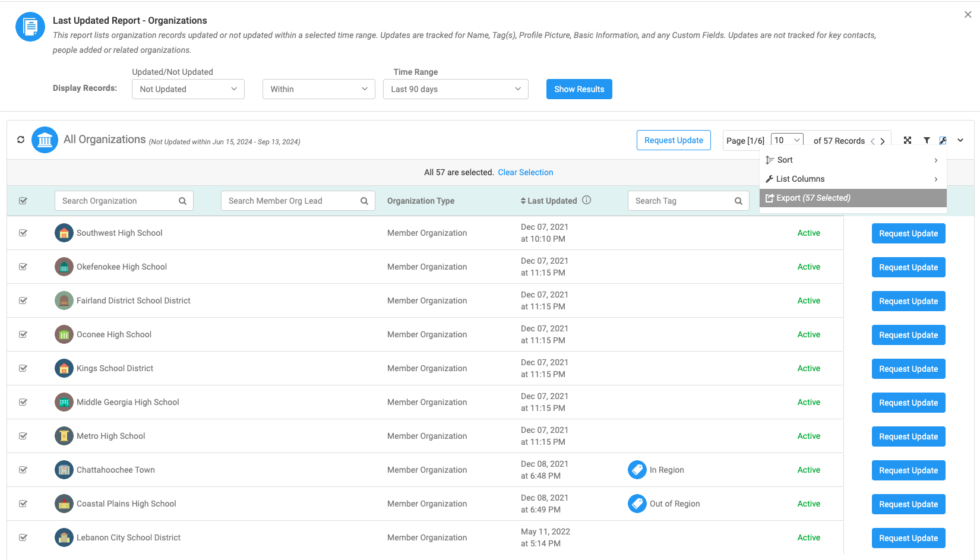Click the refresh icon beside All Organizations

[x=21, y=140]
